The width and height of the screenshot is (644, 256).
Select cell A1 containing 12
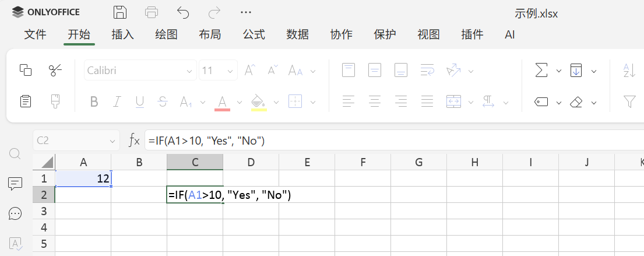pos(83,178)
